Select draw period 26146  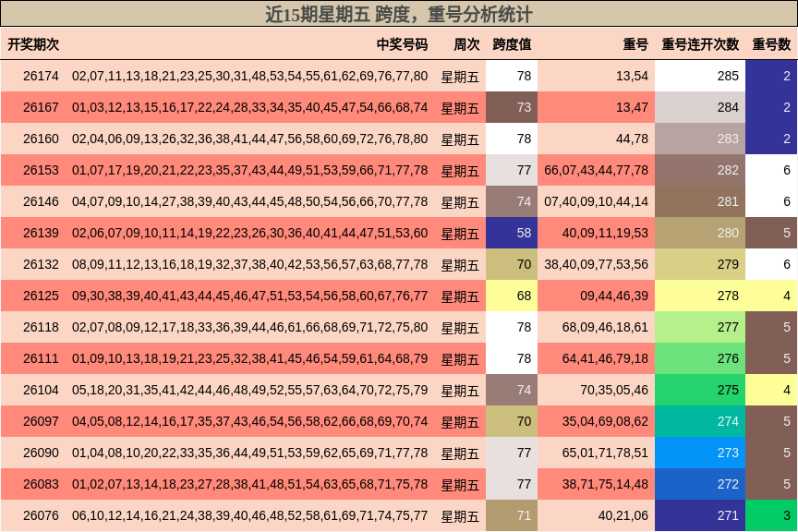[41, 201]
